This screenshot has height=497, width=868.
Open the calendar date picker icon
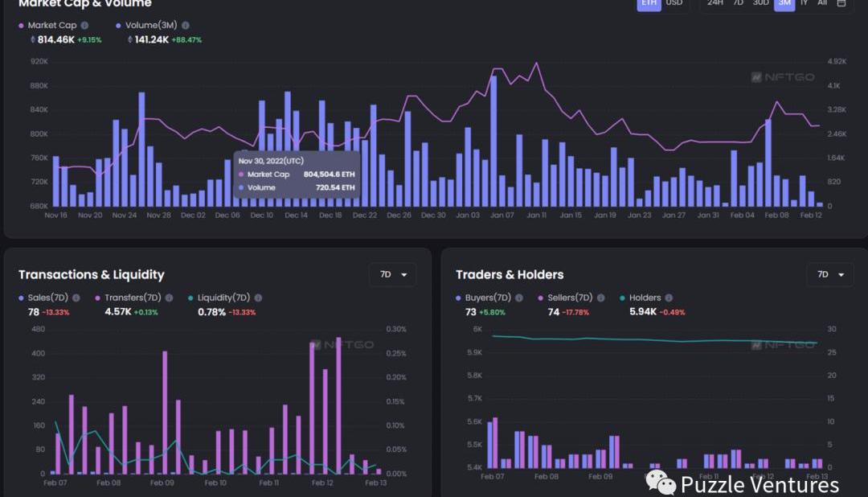tap(841, 3)
